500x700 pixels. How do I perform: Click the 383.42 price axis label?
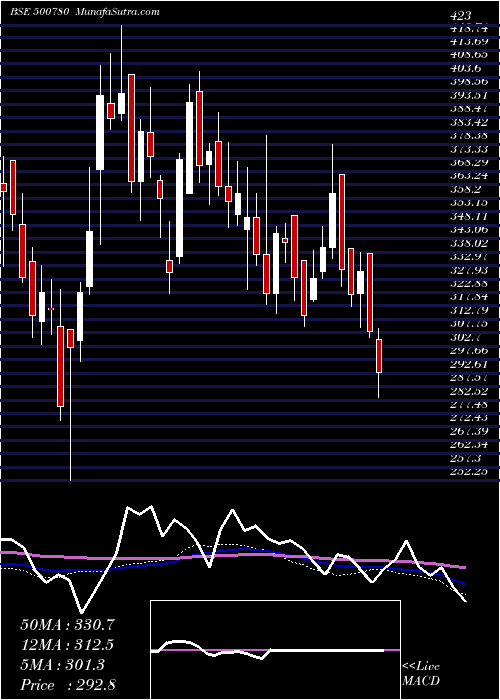[x=468, y=122]
